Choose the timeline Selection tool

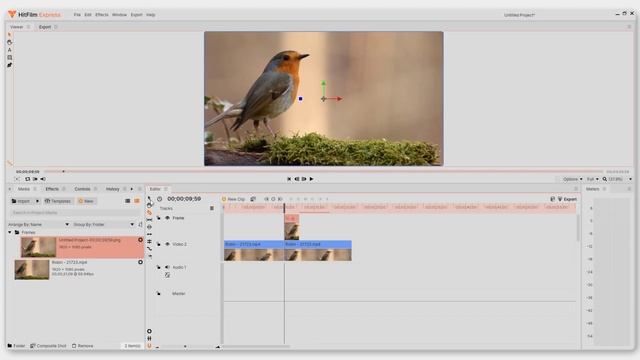click(149, 198)
